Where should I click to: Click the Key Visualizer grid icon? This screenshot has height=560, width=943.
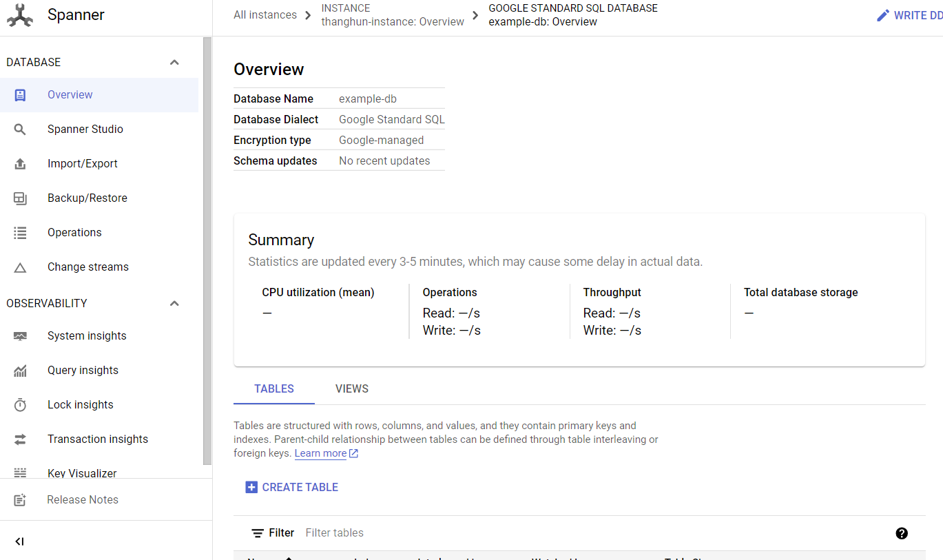click(20, 473)
